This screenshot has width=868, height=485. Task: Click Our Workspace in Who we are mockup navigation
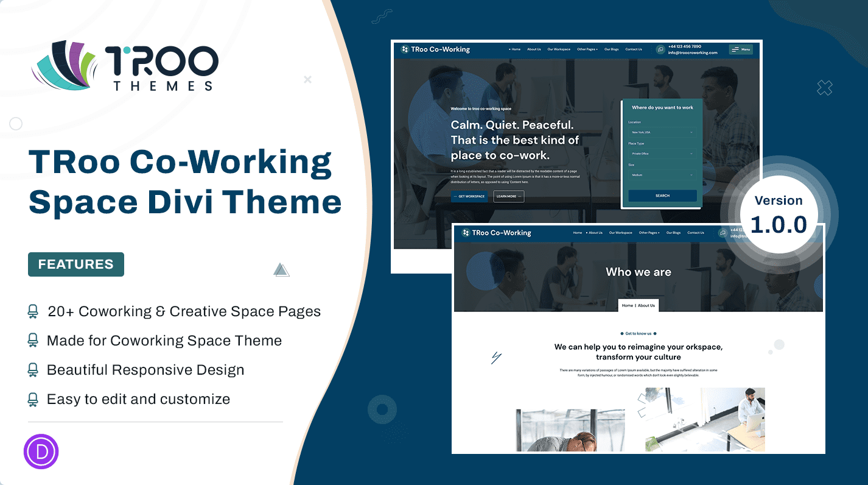(x=620, y=233)
